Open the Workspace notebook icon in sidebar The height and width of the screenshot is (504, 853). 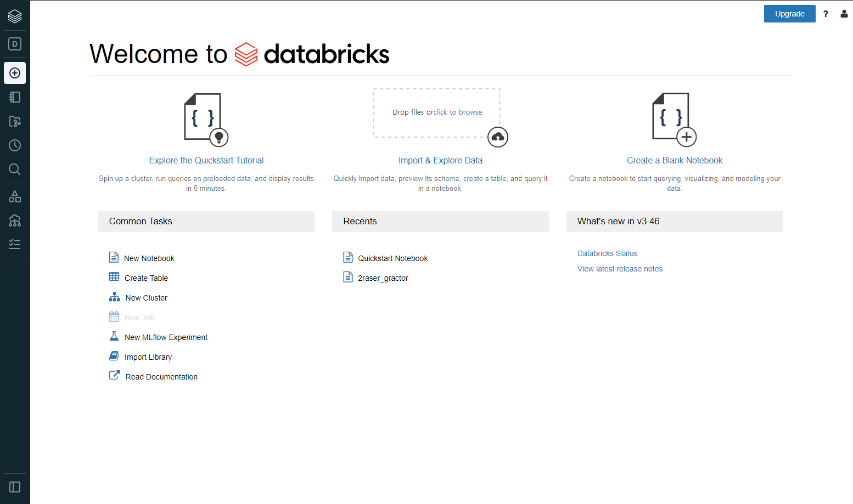[15, 97]
